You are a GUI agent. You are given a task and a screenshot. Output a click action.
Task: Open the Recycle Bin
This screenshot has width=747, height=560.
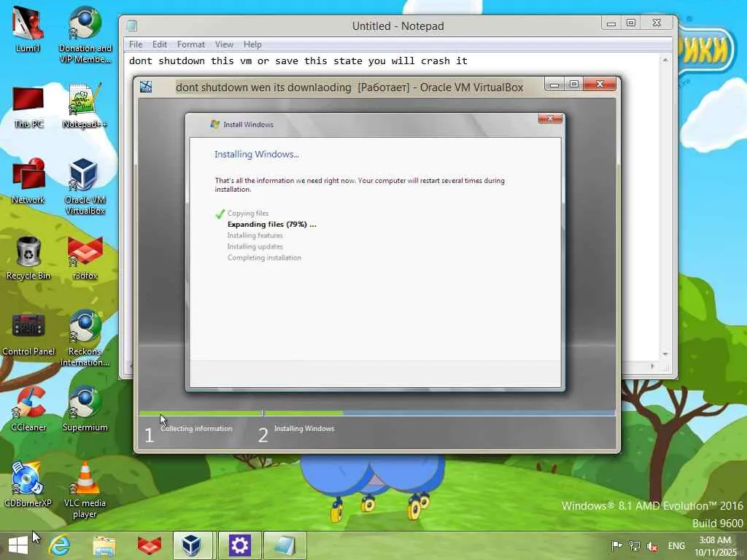click(28, 258)
